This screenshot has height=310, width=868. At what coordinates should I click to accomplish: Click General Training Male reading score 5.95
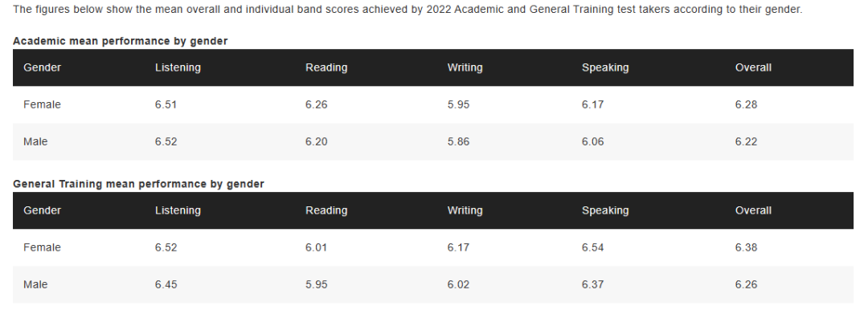[x=316, y=284]
